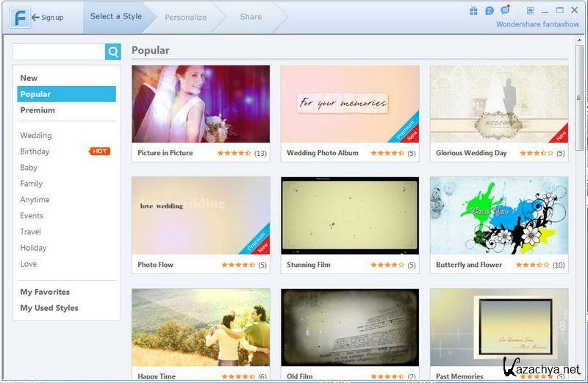Open My Favorites list
This screenshot has width=588, height=383.
pos(45,292)
